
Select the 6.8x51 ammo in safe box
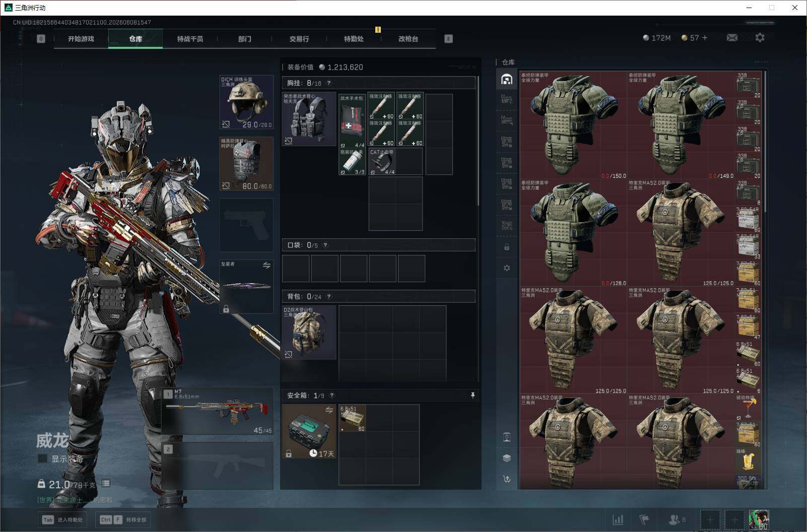pyautogui.click(x=353, y=418)
